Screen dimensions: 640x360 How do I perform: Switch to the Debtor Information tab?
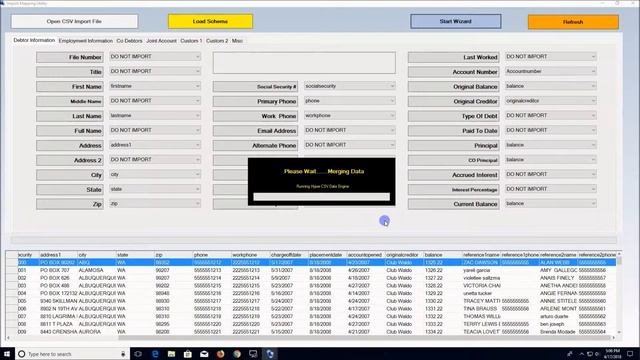pos(34,40)
